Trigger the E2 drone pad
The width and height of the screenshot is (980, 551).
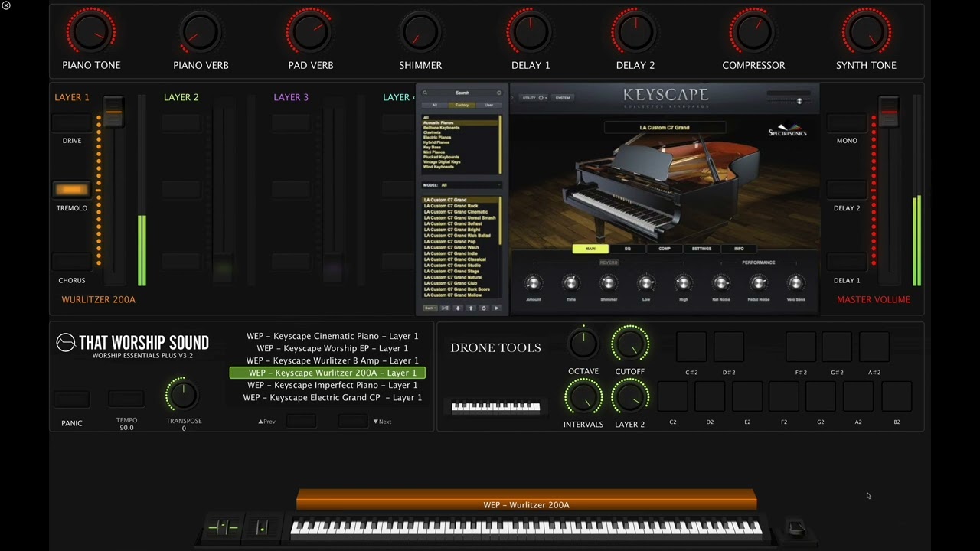click(x=747, y=397)
